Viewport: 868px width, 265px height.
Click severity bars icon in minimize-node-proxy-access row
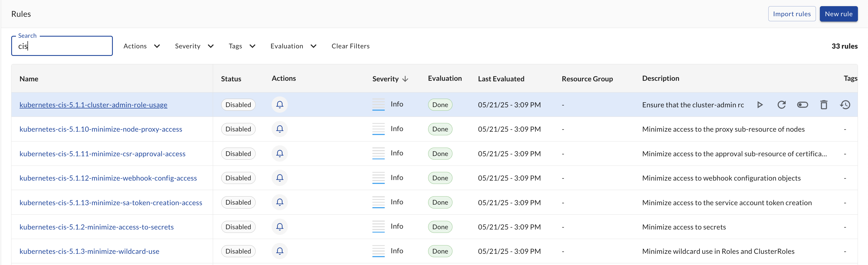click(x=378, y=129)
